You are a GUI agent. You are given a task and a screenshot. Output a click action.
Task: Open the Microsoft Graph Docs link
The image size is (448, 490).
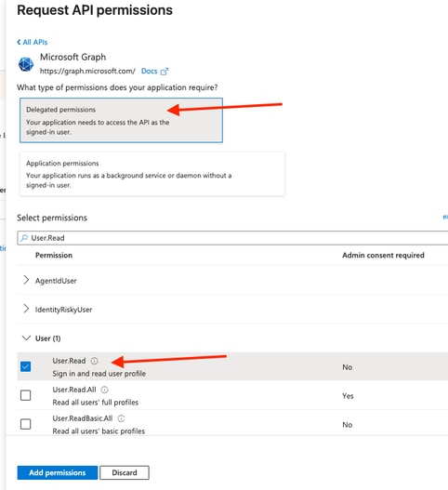click(149, 71)
